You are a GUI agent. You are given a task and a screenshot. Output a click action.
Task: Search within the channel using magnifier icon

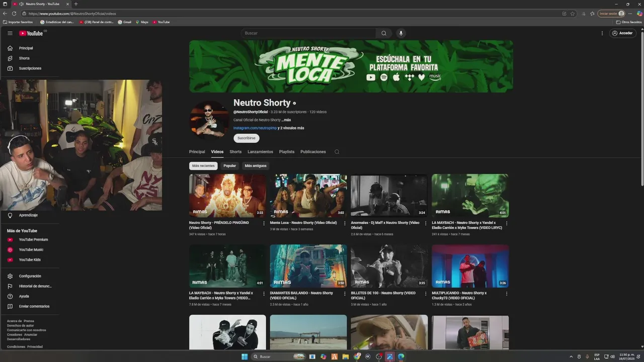tap(337, 152)
